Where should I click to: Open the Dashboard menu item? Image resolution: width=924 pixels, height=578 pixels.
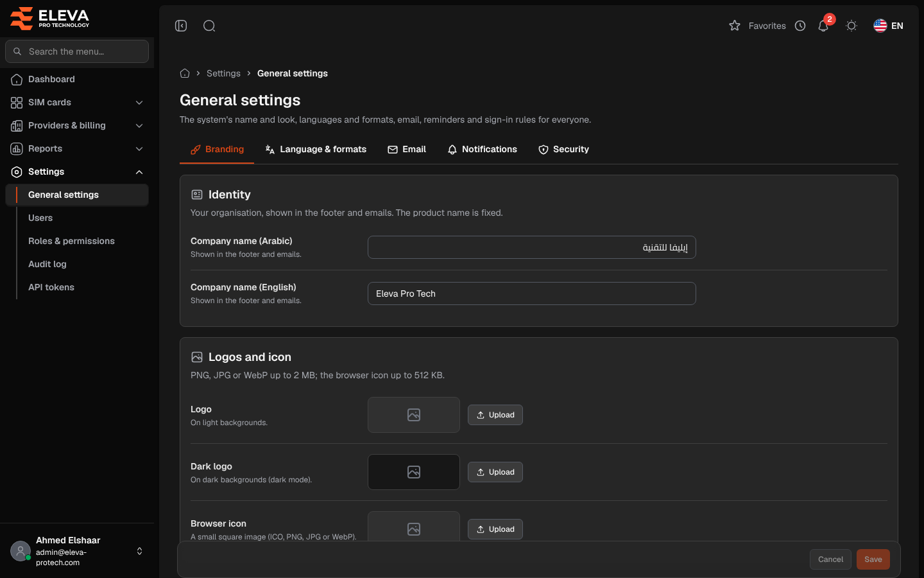pyautogui.click(x=77, y=79)
